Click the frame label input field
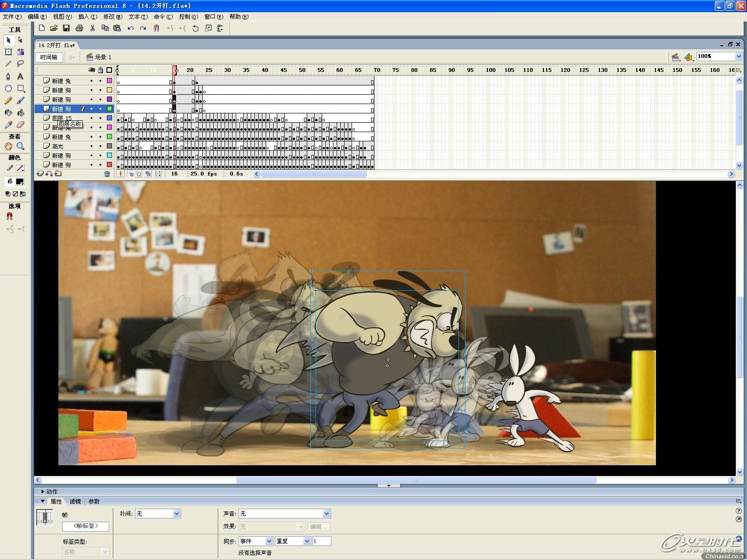Image resolution: width=747 pixels, height=560 pixels. (x=86, y=526)
